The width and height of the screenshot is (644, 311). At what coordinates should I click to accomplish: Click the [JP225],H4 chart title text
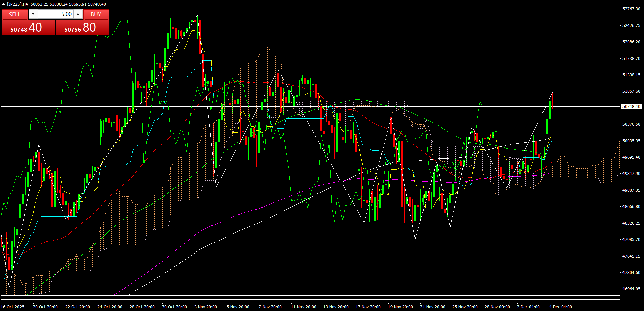pyautogui.click(x=17, y=4)
